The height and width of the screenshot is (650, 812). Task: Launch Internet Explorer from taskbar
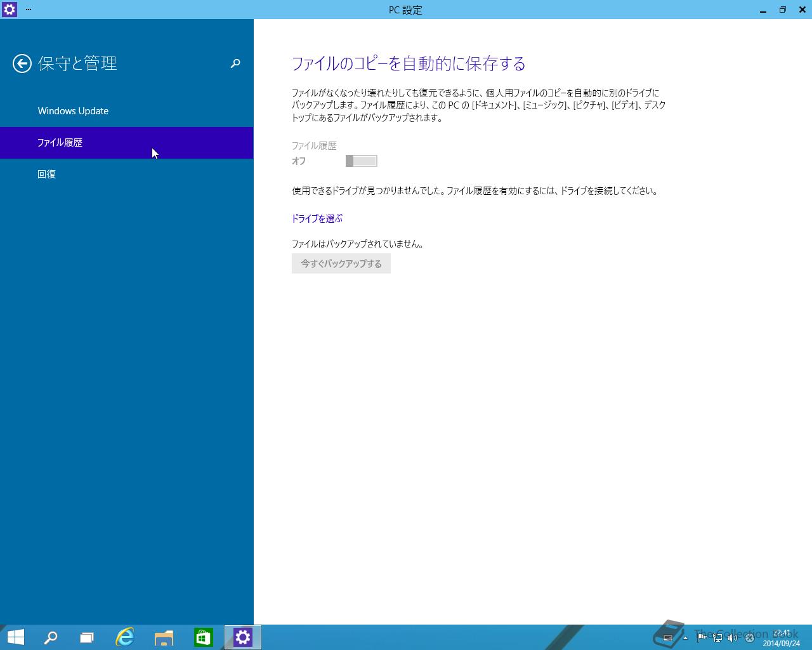(x=125, y=637)
